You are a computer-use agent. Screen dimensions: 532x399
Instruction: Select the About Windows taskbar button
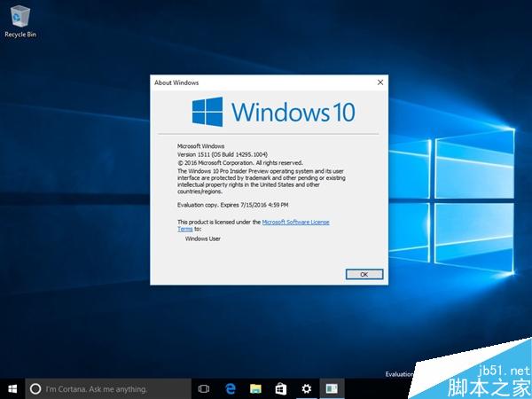[x=332, y=389]
